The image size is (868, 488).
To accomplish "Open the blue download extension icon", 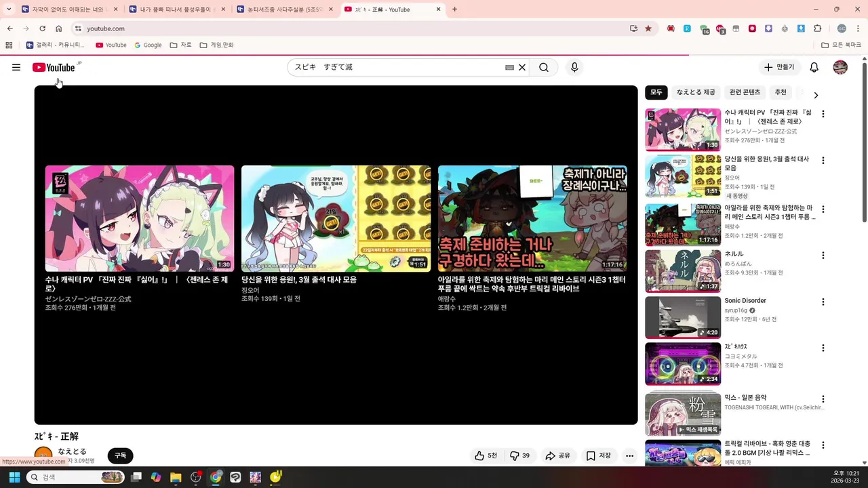I will click(x=801, y=28).
